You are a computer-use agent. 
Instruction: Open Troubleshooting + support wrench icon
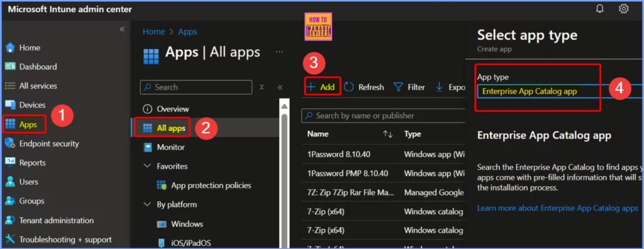(10, 239)
